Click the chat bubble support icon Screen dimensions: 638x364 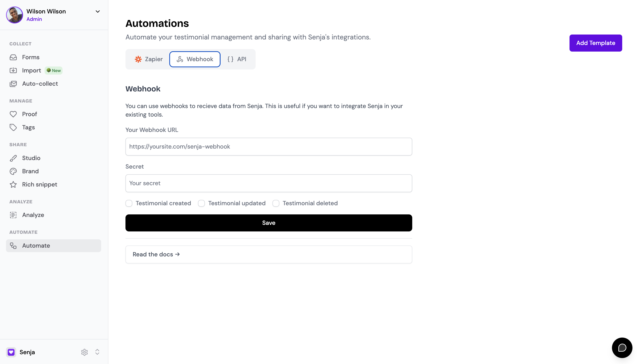622,348
